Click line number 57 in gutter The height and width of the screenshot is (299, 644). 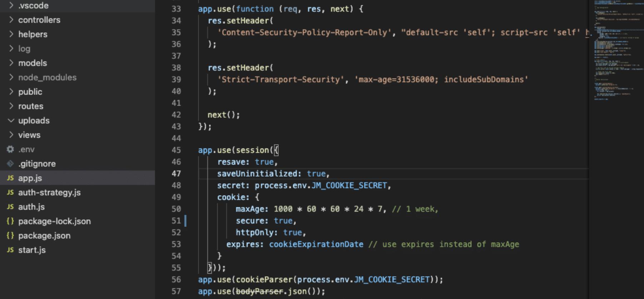[x=176, y=291]
